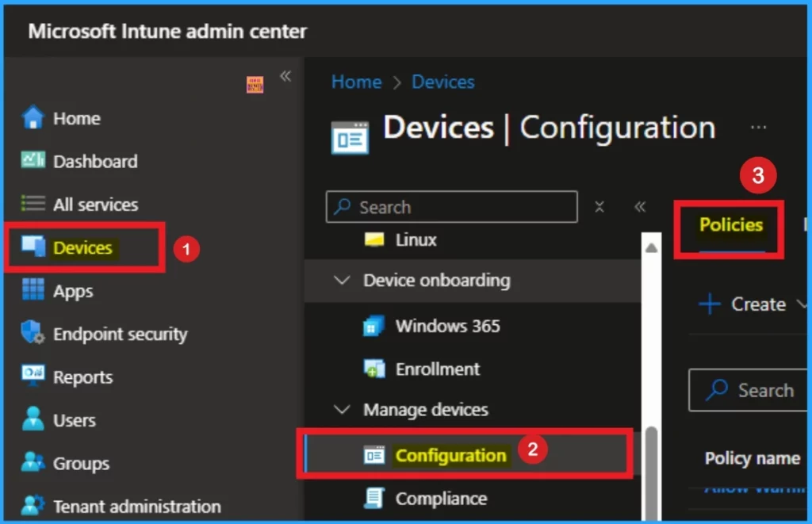Collapse the Devices blade menu
Screen dimensions: 812x524
[x=640, y=207]
